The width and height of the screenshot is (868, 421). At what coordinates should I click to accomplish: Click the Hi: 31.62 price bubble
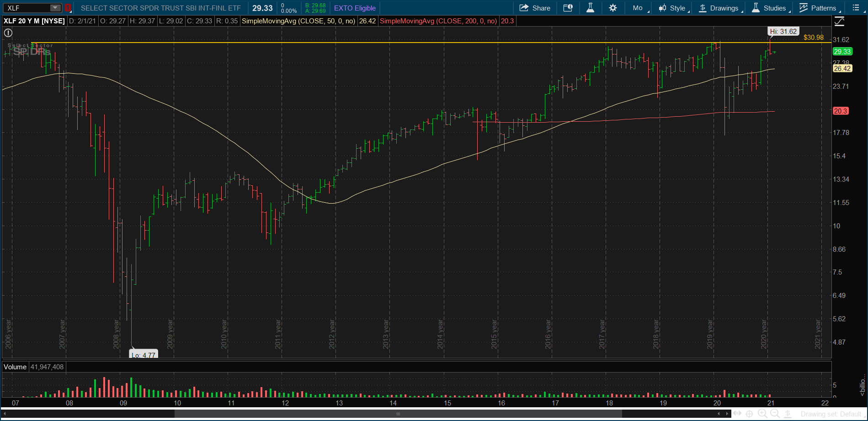click(x=783, y=32)
